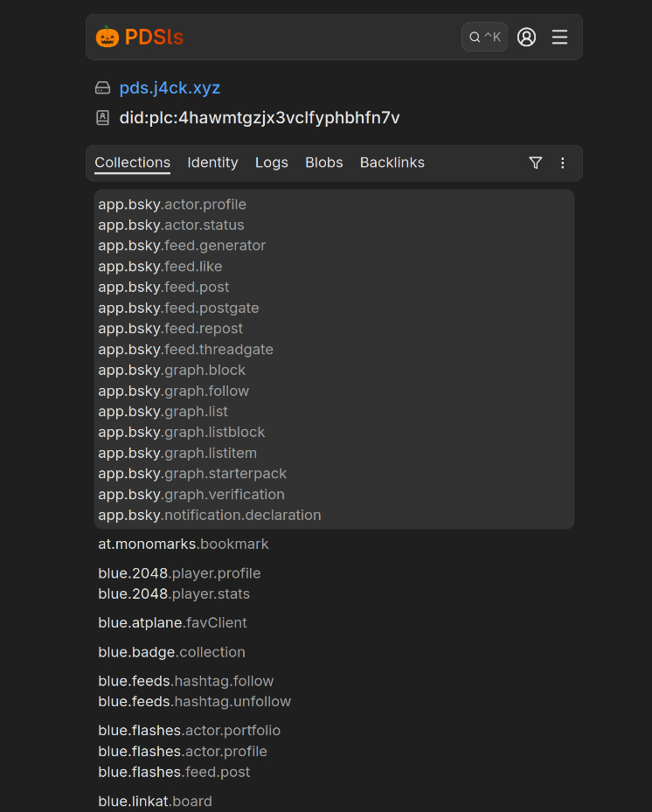Go to the Backlinks tab

pyautogui.click(x=392, y=163)
